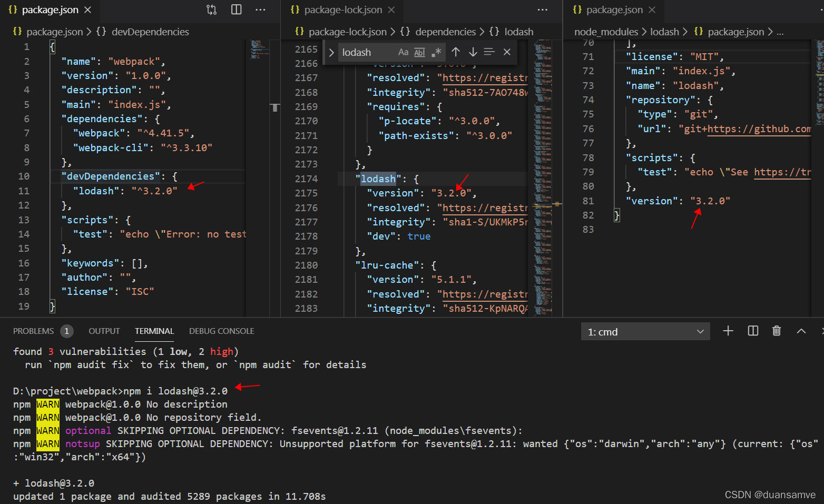Open the resolved registry link on line 2176
The width and height of the screenshot is (824, 504).
click(485, 208)
